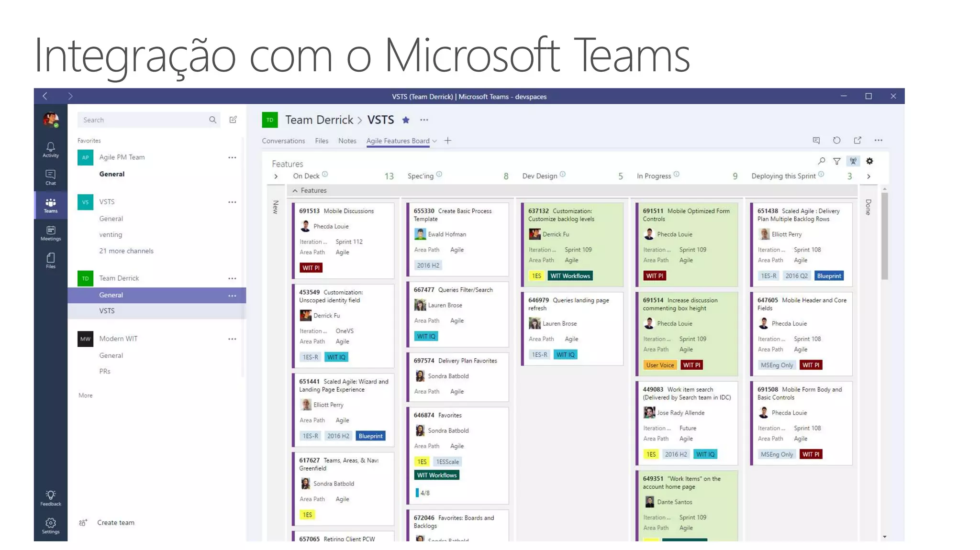Click Create team link
This screenshot has height=550, width=980.
[x=116, y=523]
